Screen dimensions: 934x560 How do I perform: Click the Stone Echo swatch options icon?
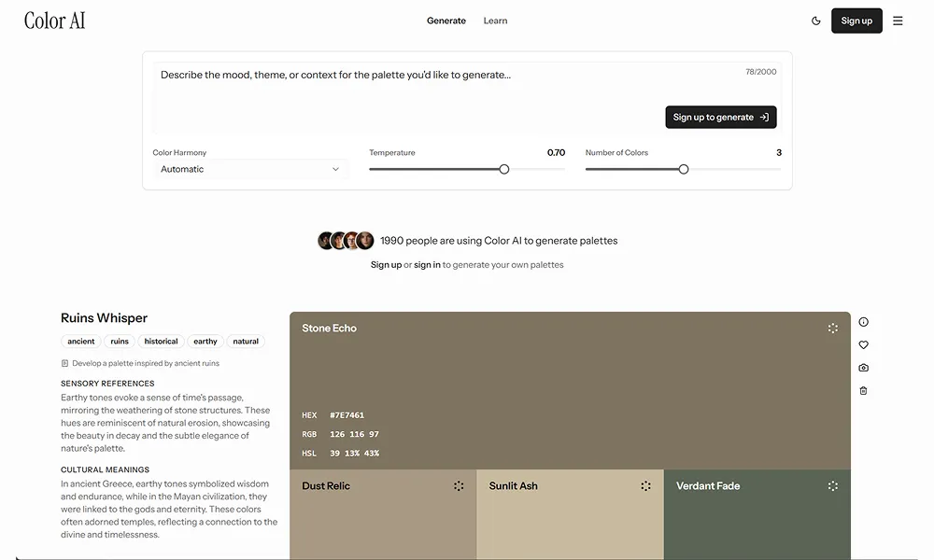pos(832,329)
